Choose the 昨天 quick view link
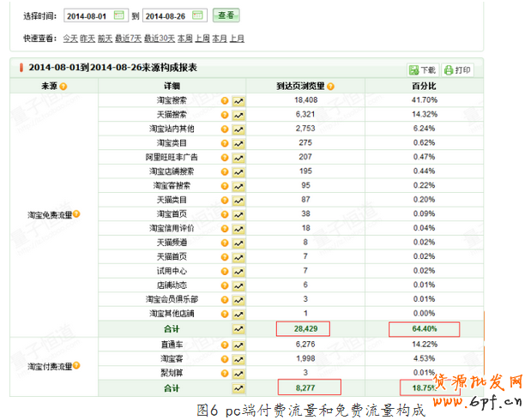Screen dimensions: 531x420 (87, 39)
